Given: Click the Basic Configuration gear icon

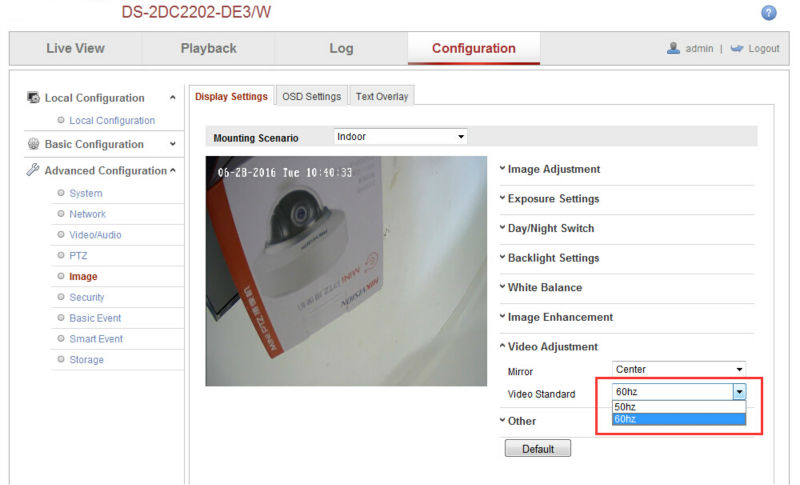Looking at the screenshot, I should pyautogui.click(x=34, y=144).
